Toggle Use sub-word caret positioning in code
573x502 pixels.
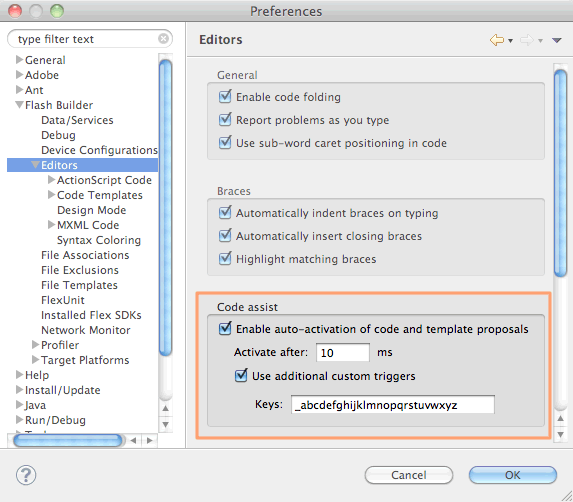click(225, 143)
